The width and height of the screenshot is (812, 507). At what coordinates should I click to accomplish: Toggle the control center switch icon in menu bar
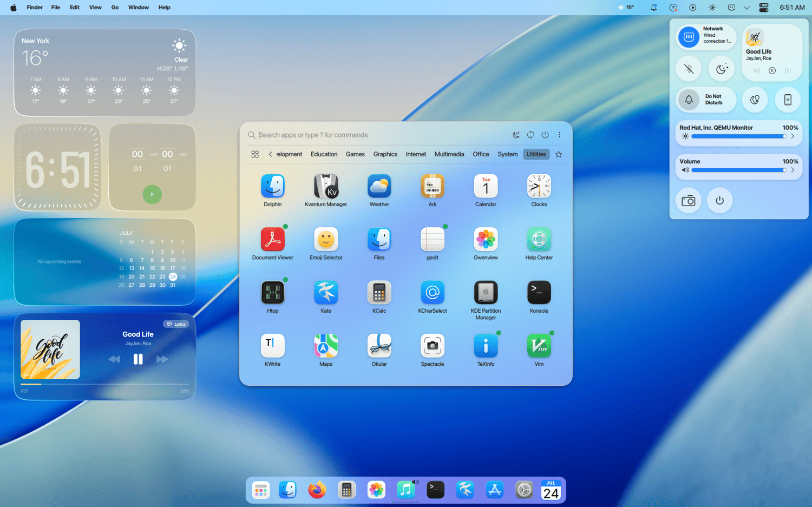[764, 8]
